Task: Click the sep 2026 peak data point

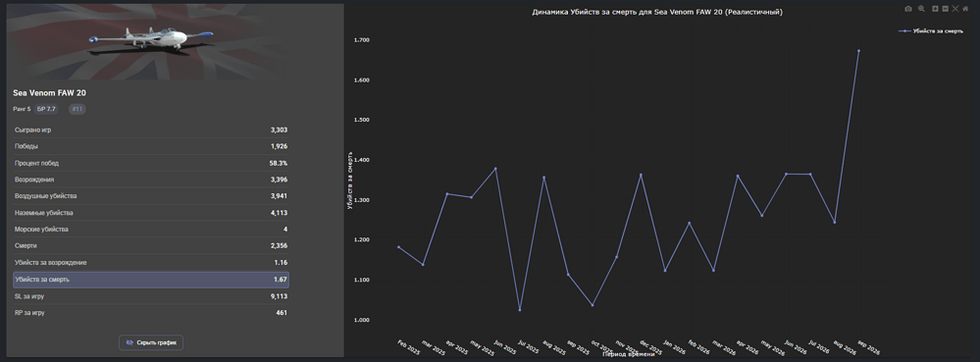Action: (858, 51)
